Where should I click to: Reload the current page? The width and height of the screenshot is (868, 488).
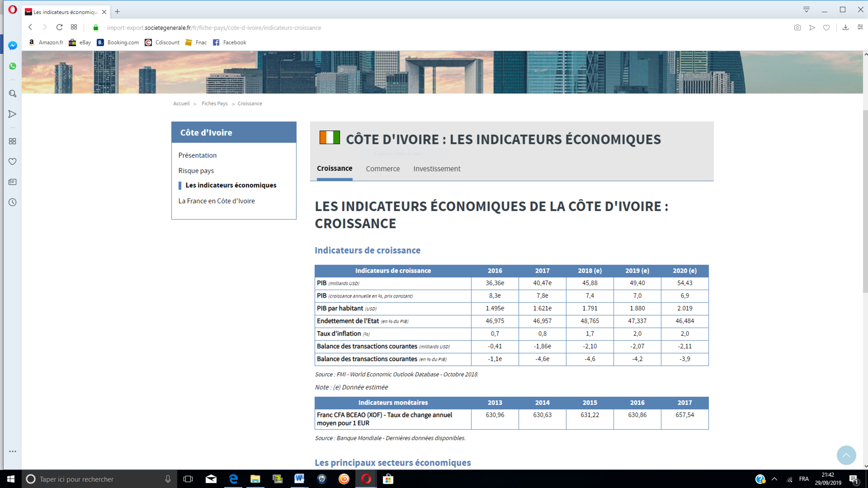[59, 27]
